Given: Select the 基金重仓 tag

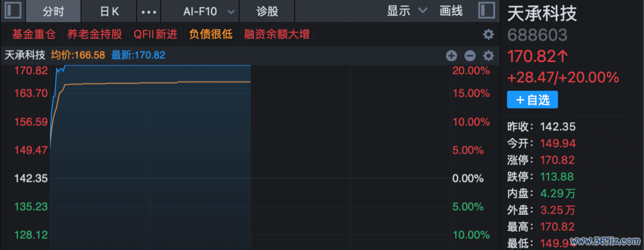Looking at the screenshot, I should [34, 35].
